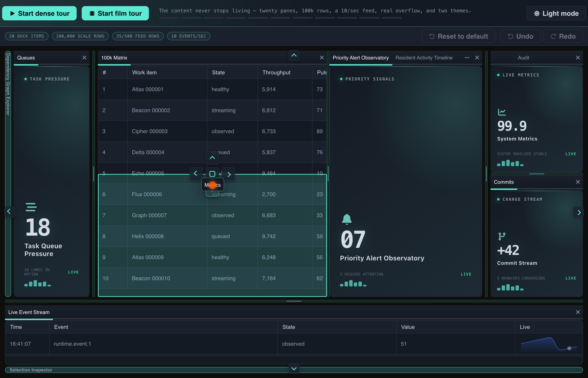Choose the center dock square in overlay

tap(212, 174)
